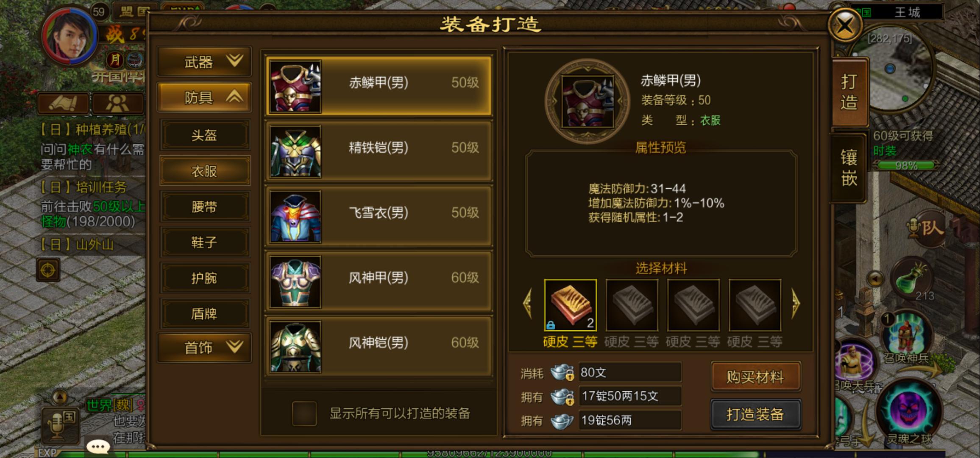Click the target crosshair icon under quests

48,270
